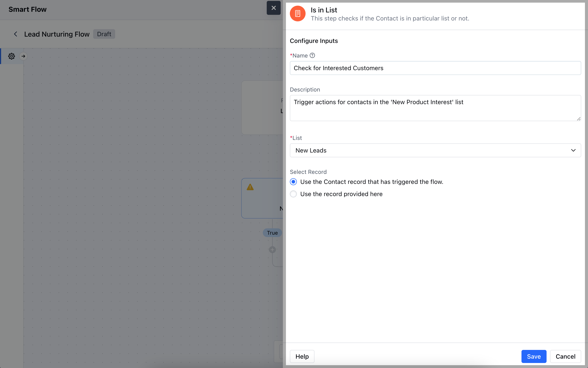The image size is (588, 368).
Task: Click the Save button
Action: click(534, 356)
